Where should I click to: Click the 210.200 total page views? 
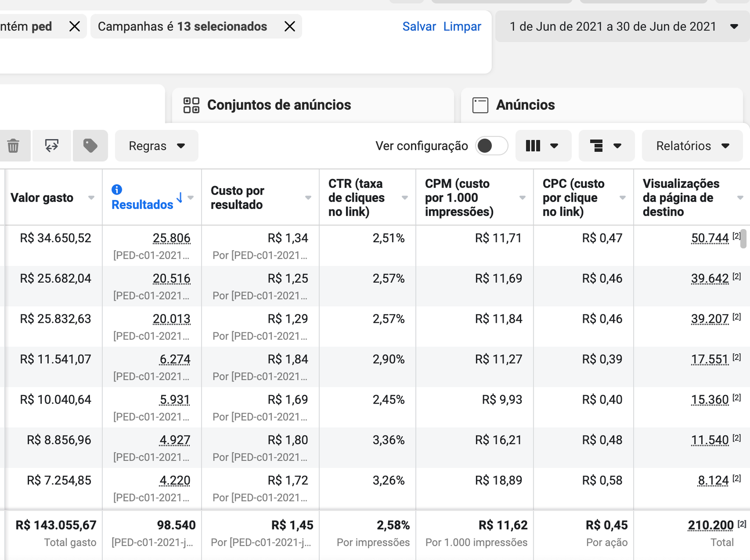coord(711,525)
